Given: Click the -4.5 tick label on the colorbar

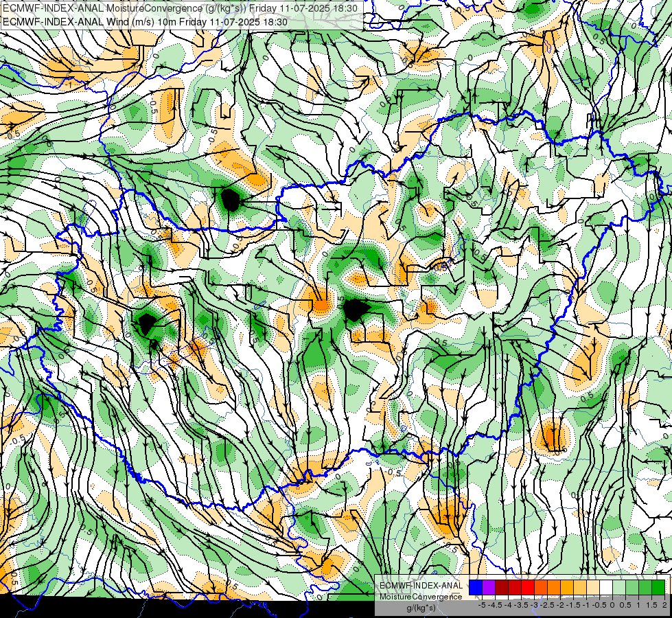Looking at the screenshot, I should pos(496,605).
